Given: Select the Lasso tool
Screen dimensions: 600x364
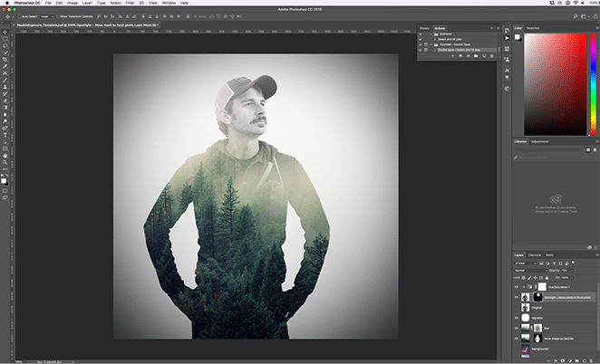Looking at the screenshot, I should (5, 43).
